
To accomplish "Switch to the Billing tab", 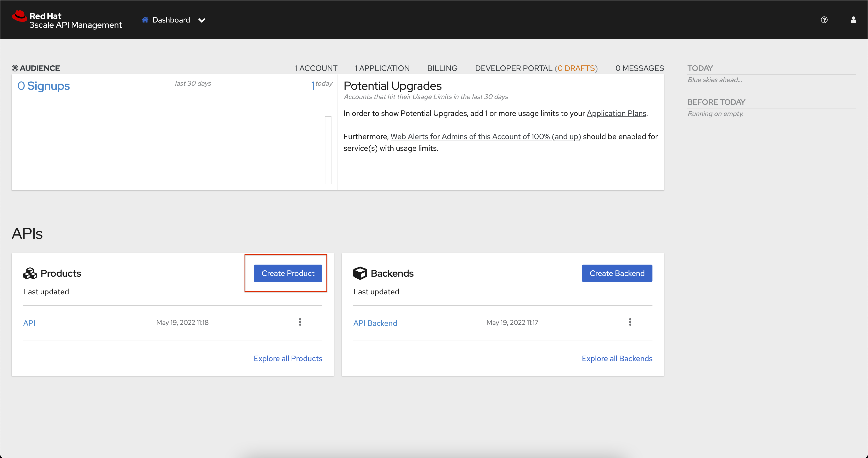I will point(442,68).
